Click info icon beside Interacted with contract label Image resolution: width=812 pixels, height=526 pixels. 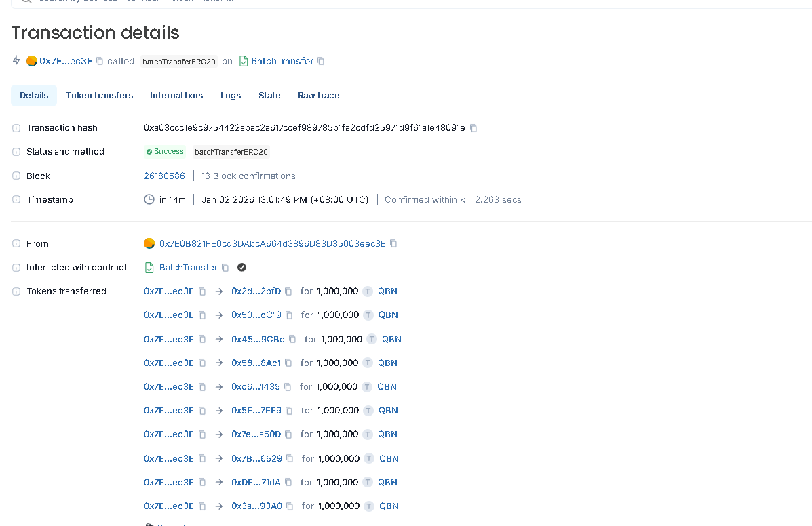tap(16, 267)
